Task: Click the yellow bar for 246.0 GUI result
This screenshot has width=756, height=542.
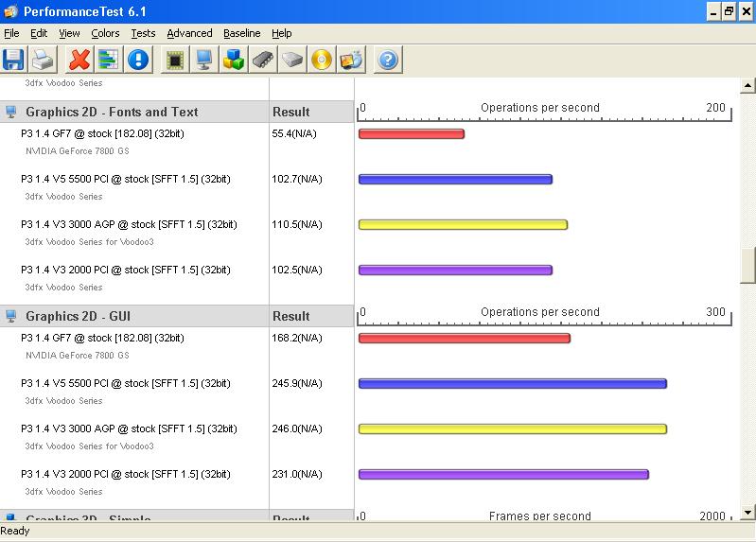Action: [x=513, y=429]
